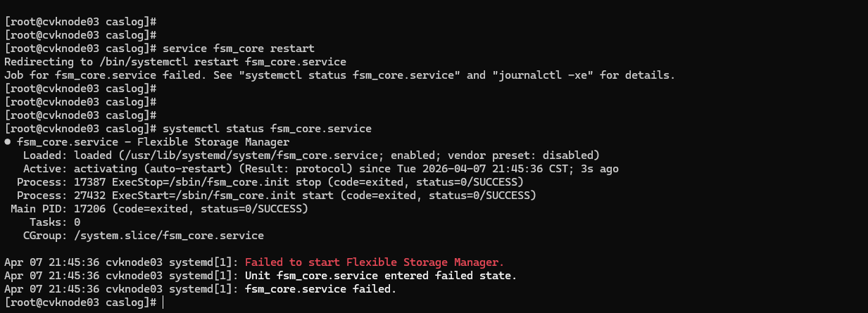Click the "entered failed state" log line
The width and height of the screenshot is (868, 313).
click(x=380, y=275)
